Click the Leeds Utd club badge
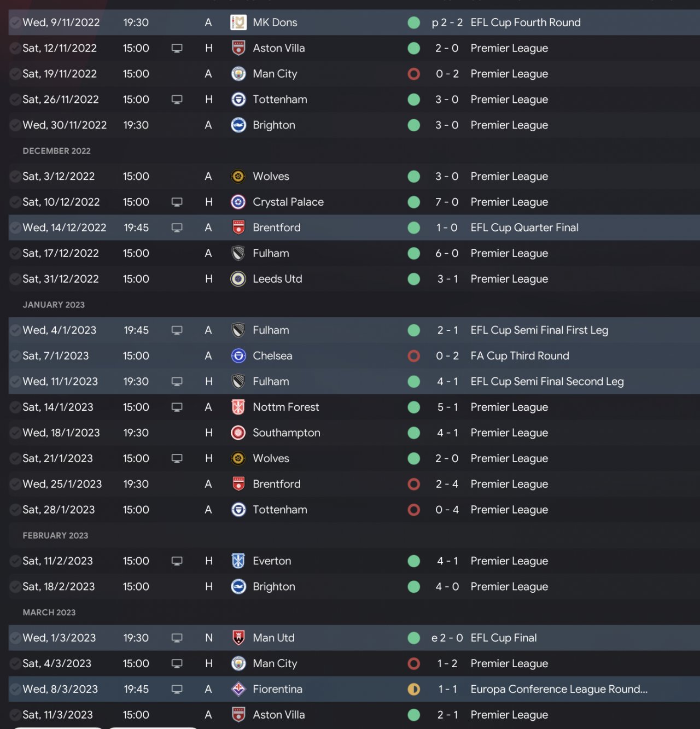 coord(238,279)
